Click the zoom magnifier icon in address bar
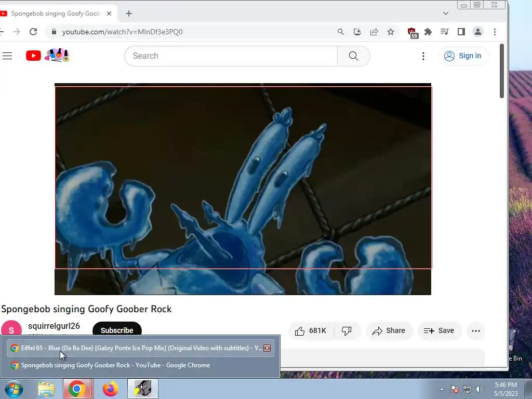The image size is (532, 399). (341, 32)
